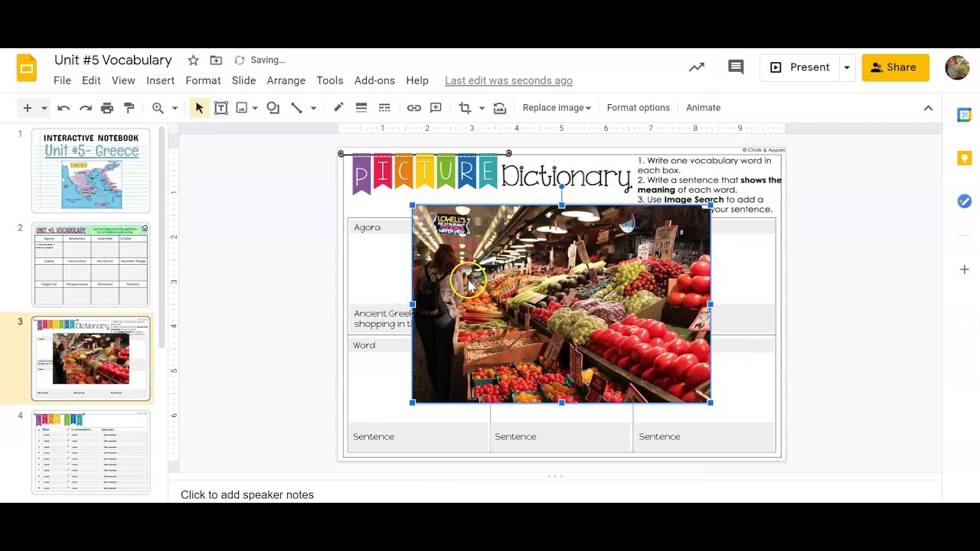Viewport: 980px width, 551px height.
Task: Select the market photo on the slide
Action: tap(561, 304)
